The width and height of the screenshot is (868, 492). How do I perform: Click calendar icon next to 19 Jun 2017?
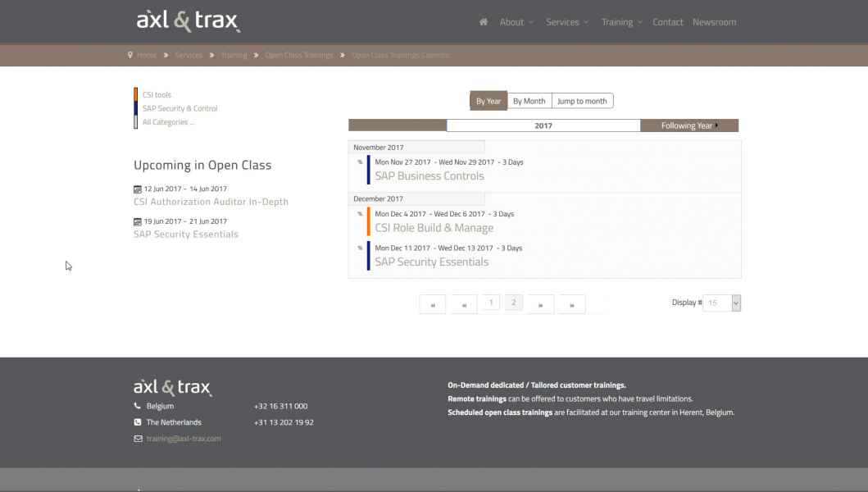click(137, 221)
